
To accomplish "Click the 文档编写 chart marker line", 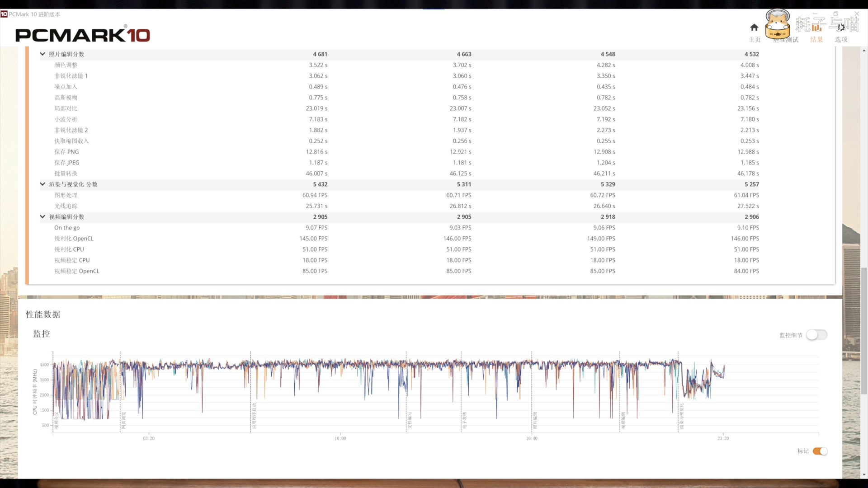I will [x=406, y=392].
